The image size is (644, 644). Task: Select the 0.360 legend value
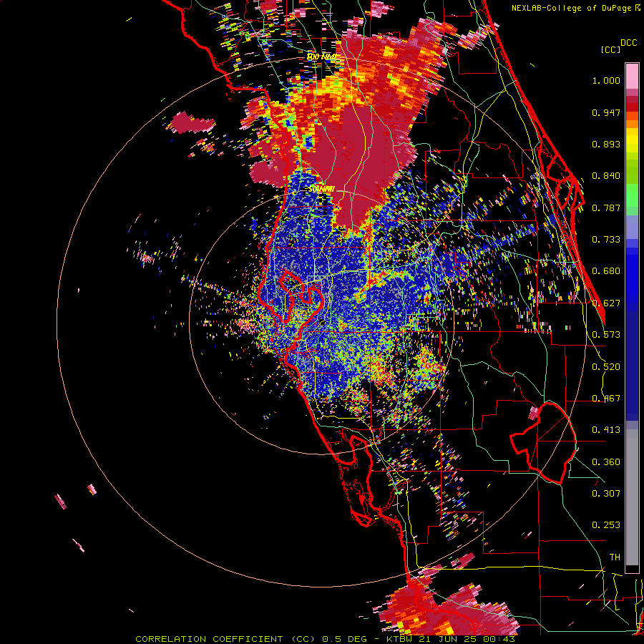coord(606,462)
